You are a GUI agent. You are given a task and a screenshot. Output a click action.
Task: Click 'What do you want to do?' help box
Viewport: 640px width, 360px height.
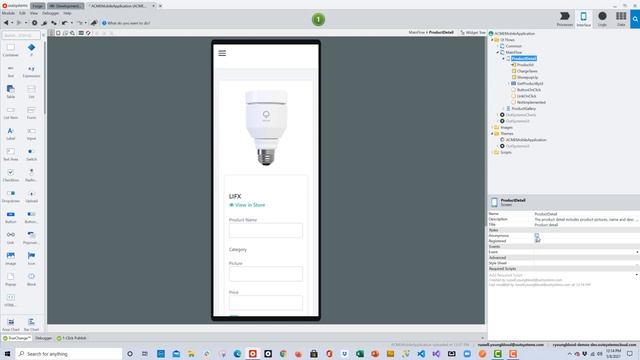click(126, 23)
